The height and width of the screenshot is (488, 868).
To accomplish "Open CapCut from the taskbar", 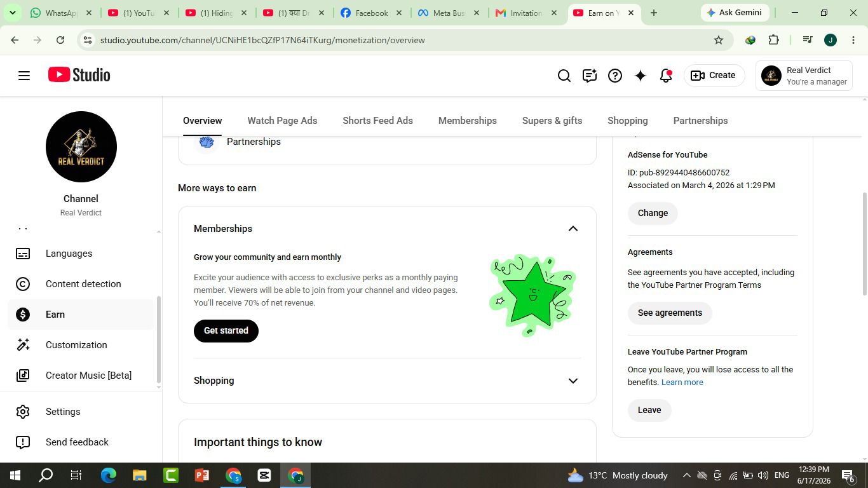I will (x=264, y=475).
